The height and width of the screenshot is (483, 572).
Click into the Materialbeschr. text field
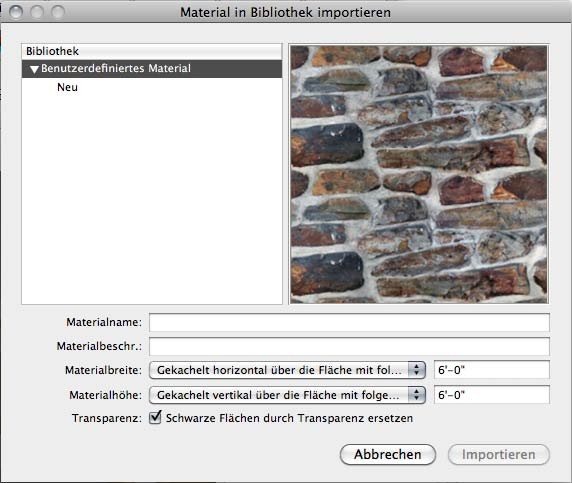(349, 346)
